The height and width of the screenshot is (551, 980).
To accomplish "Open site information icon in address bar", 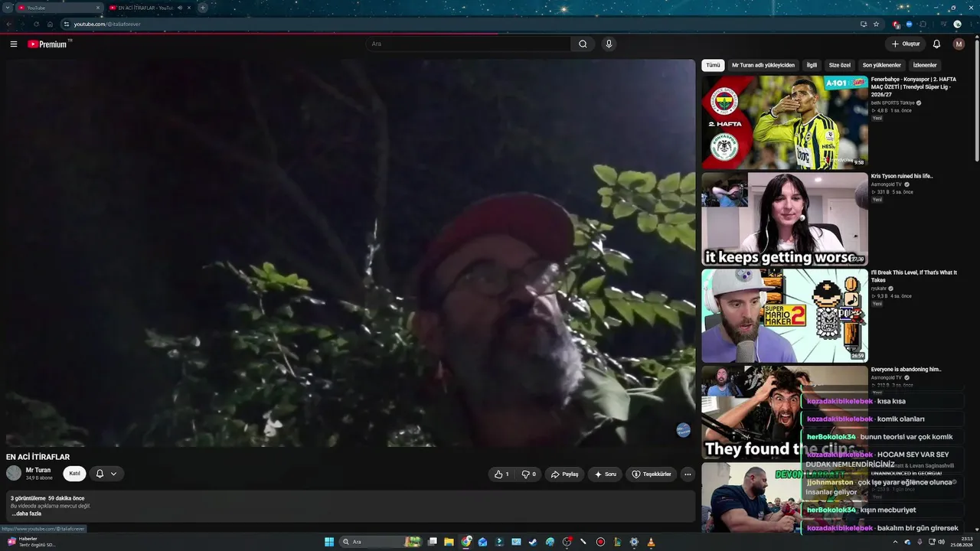I will tap(67, 24).
